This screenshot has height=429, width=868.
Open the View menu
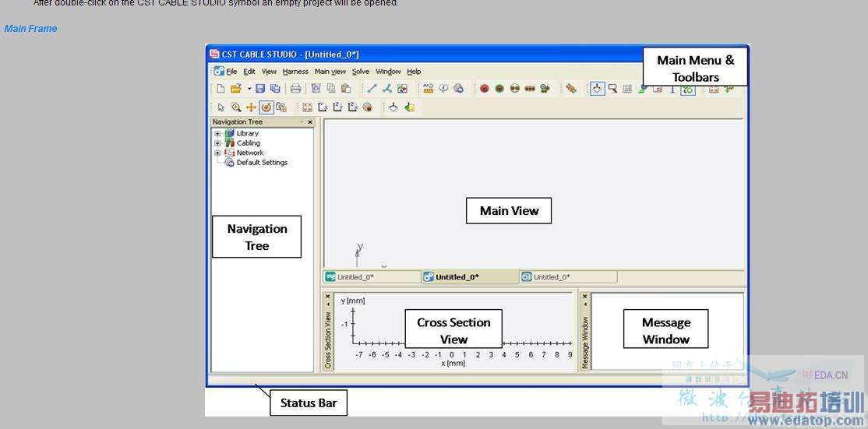tap(269, 72)
